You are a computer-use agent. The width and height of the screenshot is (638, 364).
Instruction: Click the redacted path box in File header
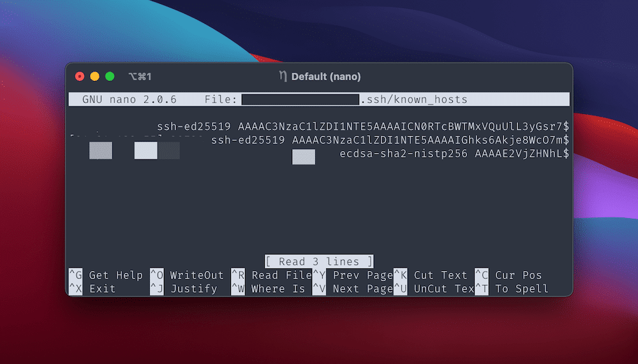click(x=300, y=99)
